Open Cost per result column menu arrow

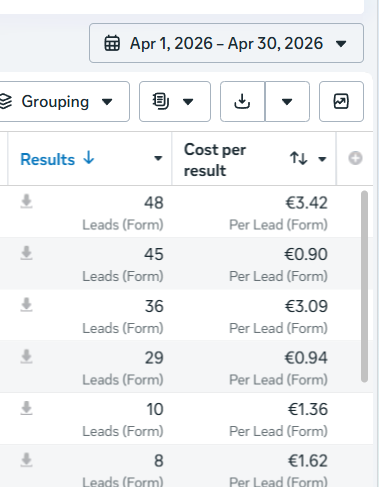point(322,159)
